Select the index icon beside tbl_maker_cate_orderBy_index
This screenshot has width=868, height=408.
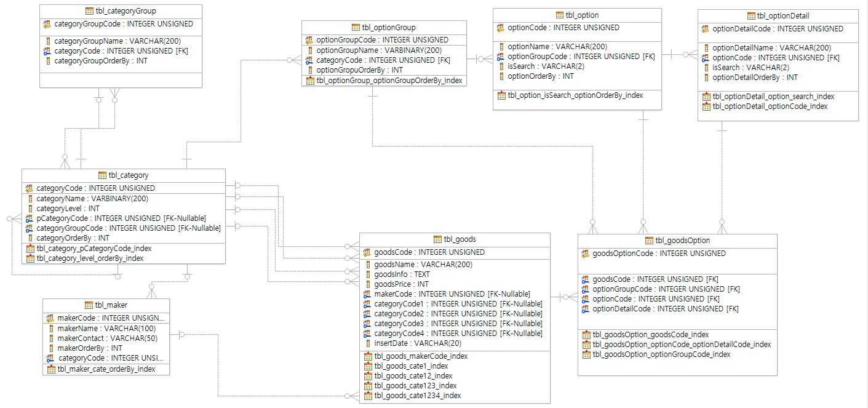[x=51, y=369]
